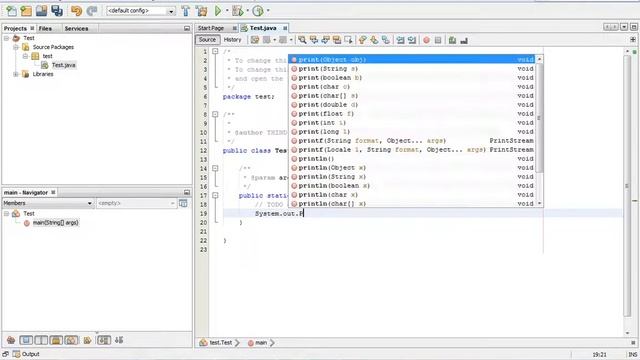Viewport: 640px width, 360px height.
Task: Click completion list scroll down arrow
Action: coord(540,203)
